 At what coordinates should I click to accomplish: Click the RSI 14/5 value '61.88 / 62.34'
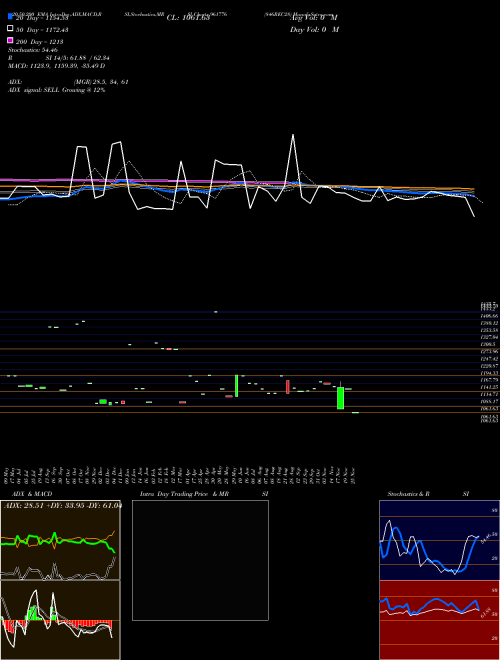[91, 58]
